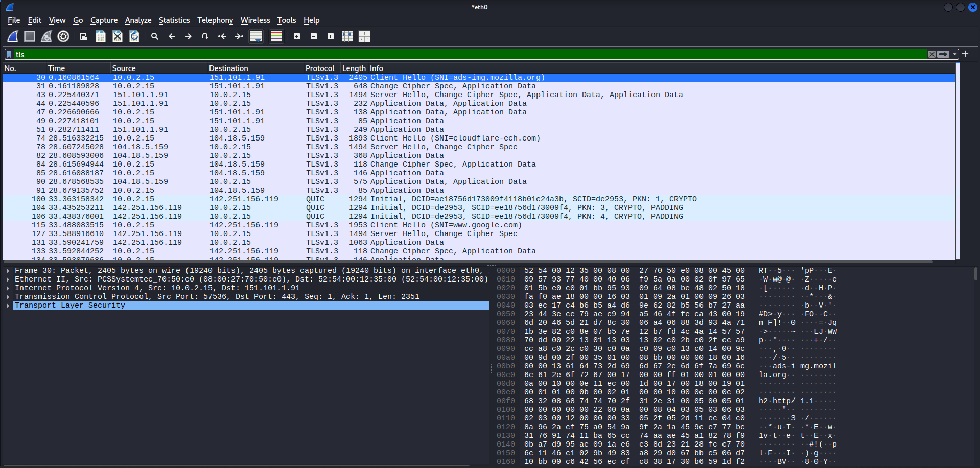Start capturing packets with the shark fin icon

click(x=13, y=36)
